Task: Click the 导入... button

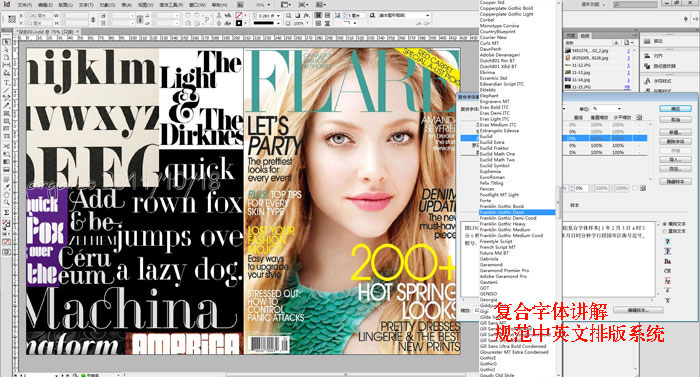Action: point(675,159)
